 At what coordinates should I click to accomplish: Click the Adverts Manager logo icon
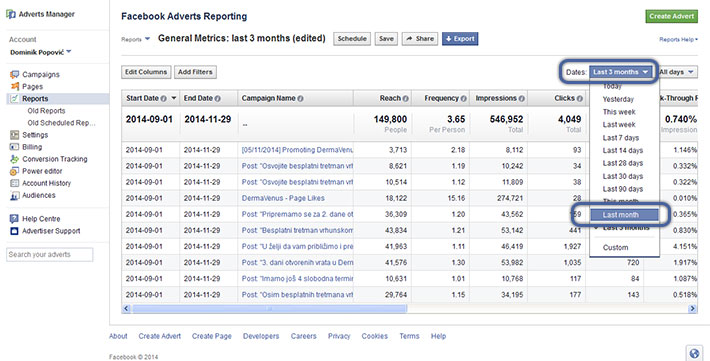point(11,14)
